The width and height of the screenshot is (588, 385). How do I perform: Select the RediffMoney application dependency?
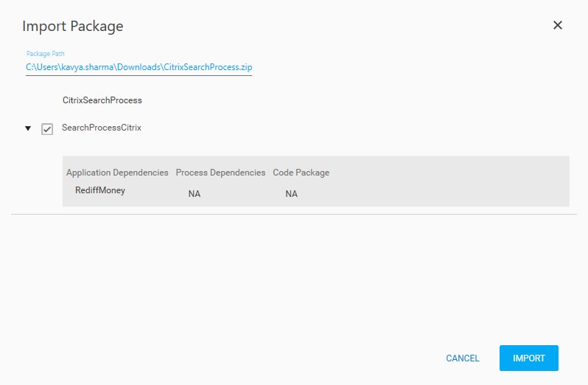click(100, 190)
